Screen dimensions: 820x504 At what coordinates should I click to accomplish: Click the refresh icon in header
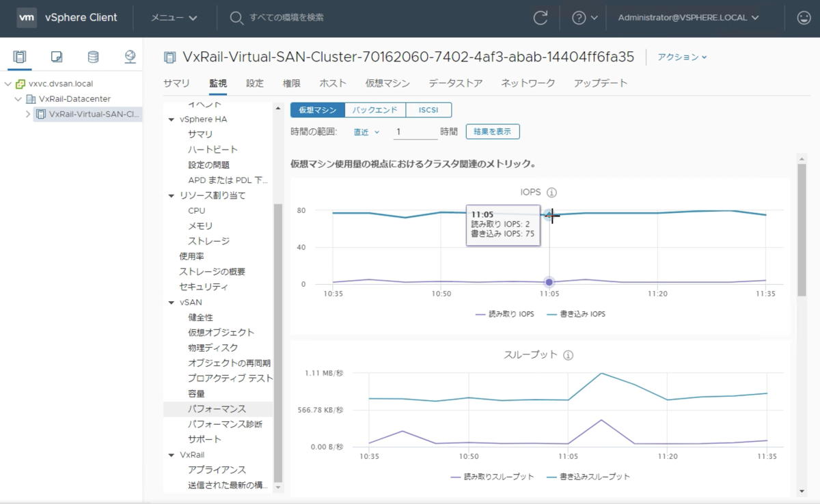[541, 18]
